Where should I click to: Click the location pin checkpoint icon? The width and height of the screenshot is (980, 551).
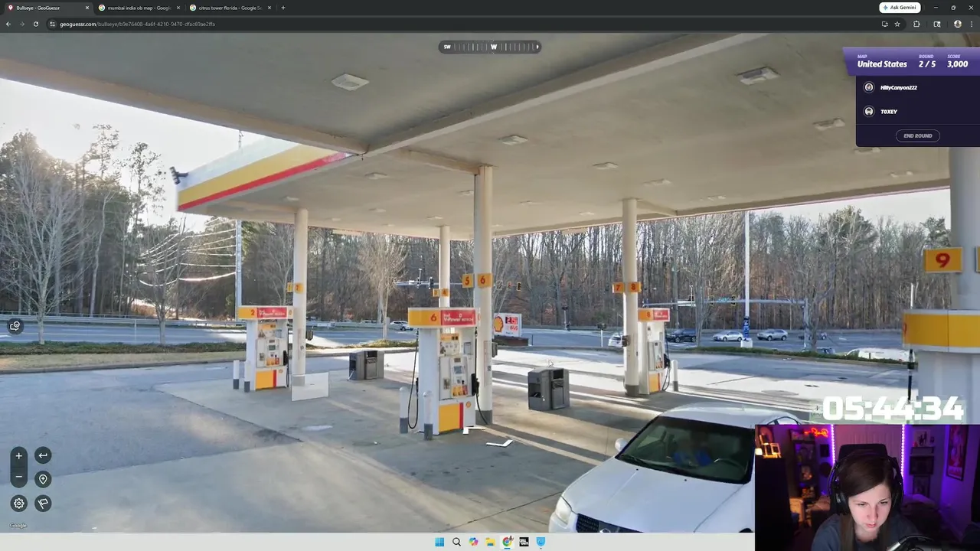[x=43, y=479]
